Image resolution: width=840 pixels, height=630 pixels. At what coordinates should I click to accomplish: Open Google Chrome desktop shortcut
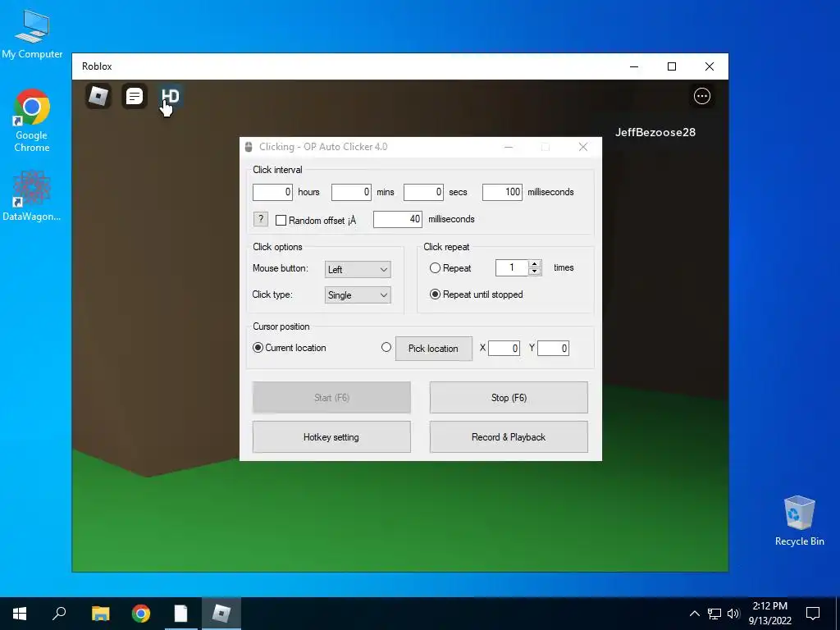click(32, 121)
